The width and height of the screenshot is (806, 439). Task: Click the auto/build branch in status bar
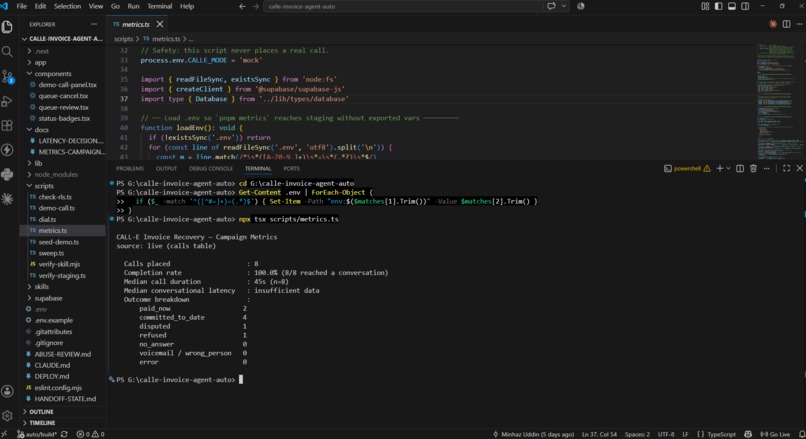(x=37, y=434)
